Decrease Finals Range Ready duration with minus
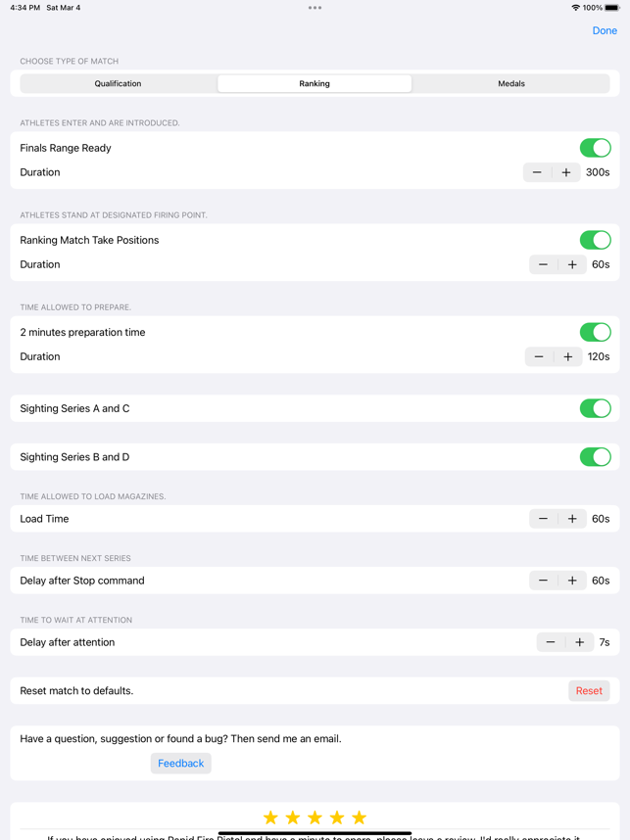630x840 pixels. click(537, 172)
